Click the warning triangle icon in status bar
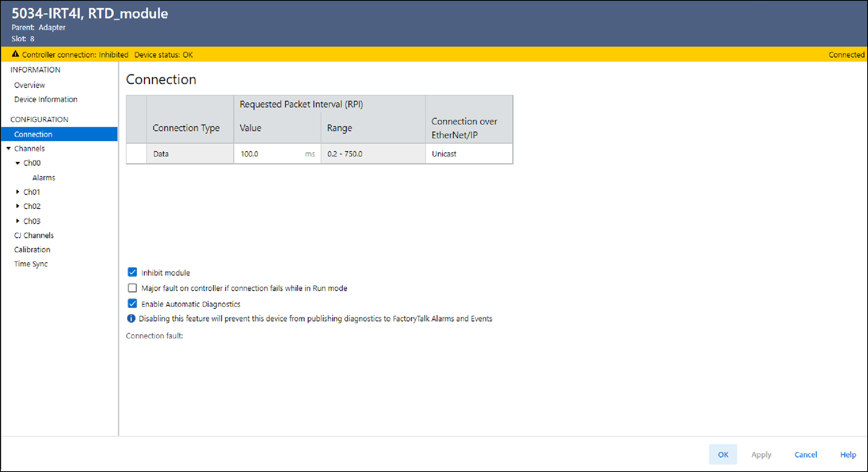Viewport: 868px width, 472px height. click(15, 54)
